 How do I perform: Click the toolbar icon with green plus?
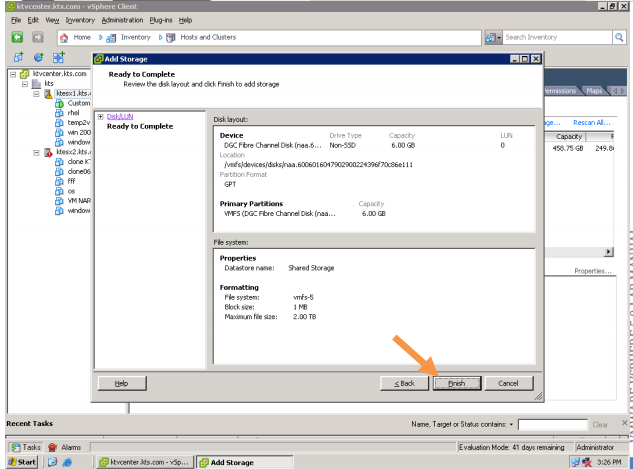tap(58, 57)
